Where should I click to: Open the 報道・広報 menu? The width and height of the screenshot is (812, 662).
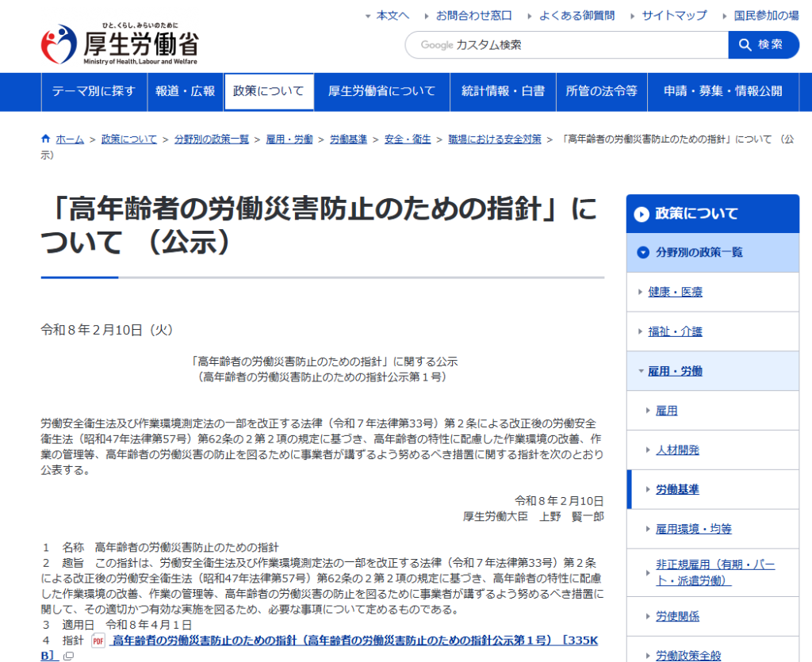(184, 92)
